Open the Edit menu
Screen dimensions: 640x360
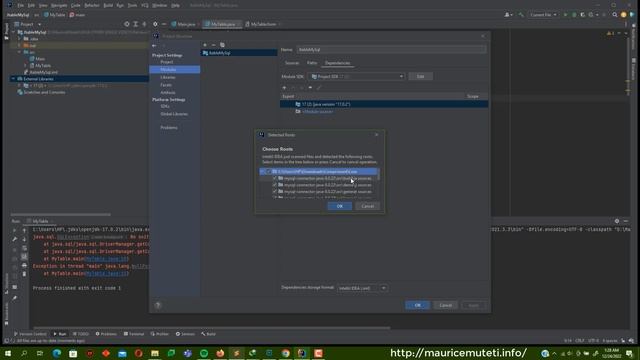pyautogui.click(x=31, y=5)
